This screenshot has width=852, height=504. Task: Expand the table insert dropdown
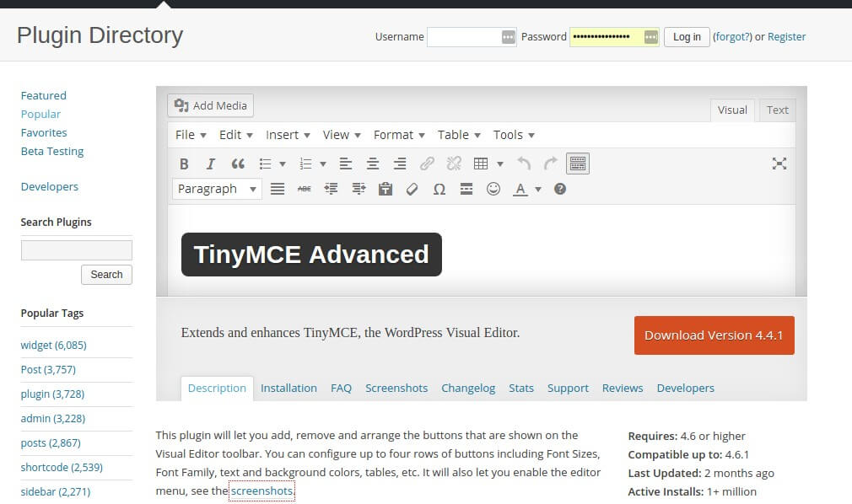(500, 164)
